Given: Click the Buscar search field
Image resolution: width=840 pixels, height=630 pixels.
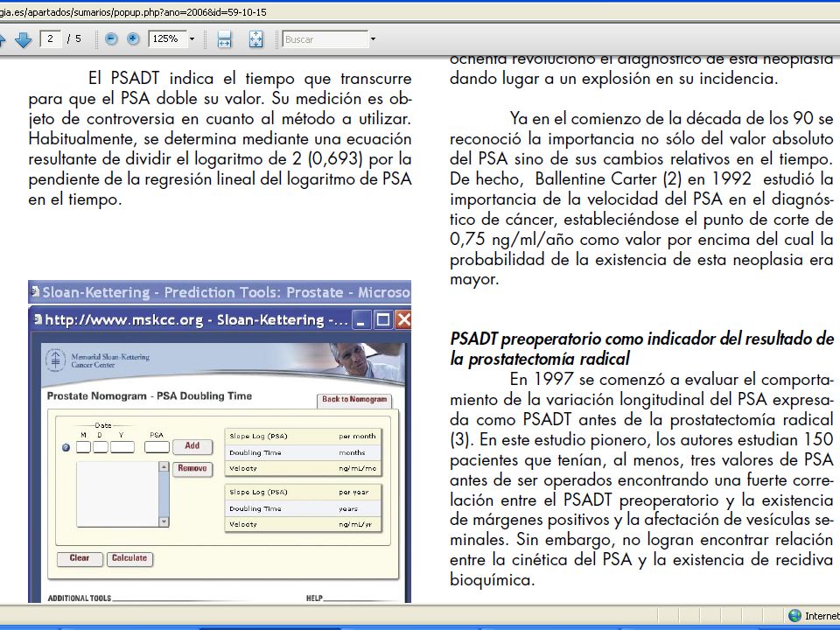Looking at the screenshot, I should click(325, 39).
